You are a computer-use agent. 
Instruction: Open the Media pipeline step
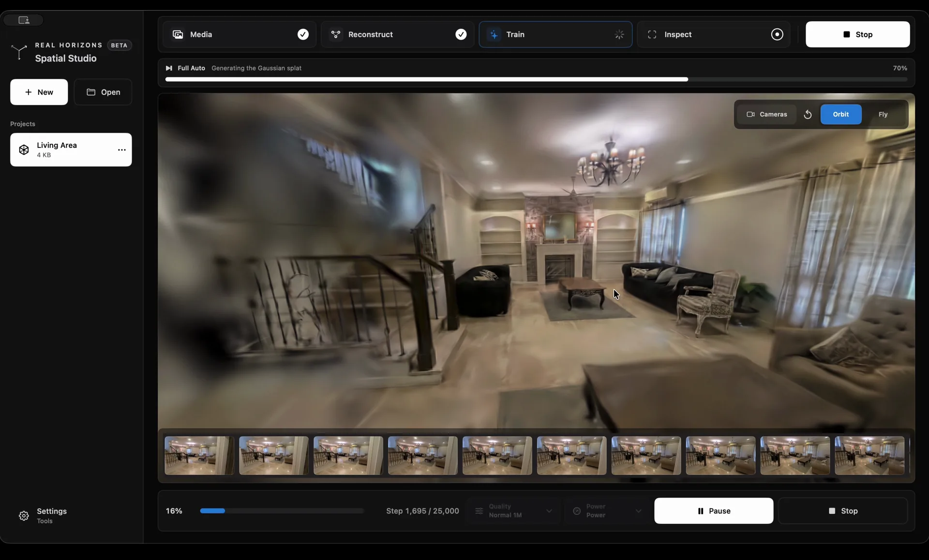click(x=240, y=34)
